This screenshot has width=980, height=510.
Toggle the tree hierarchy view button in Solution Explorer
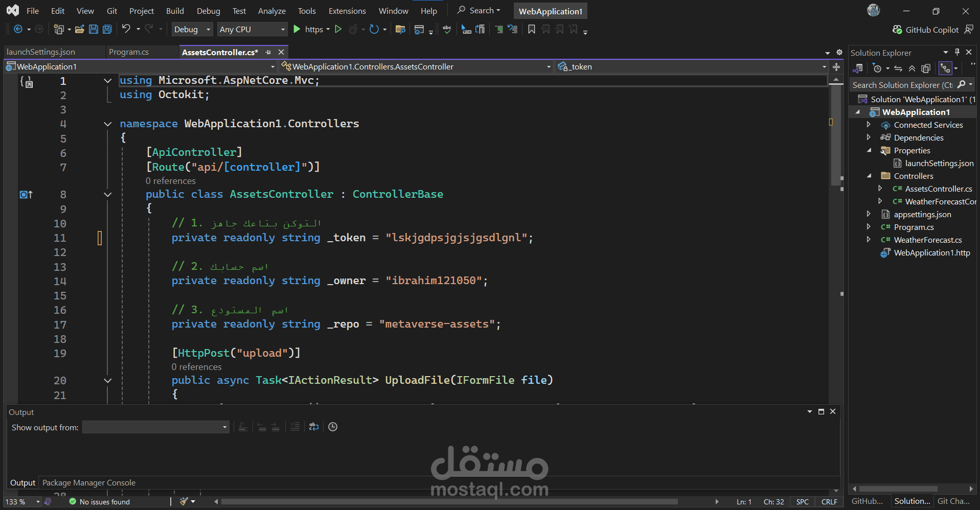945,68
